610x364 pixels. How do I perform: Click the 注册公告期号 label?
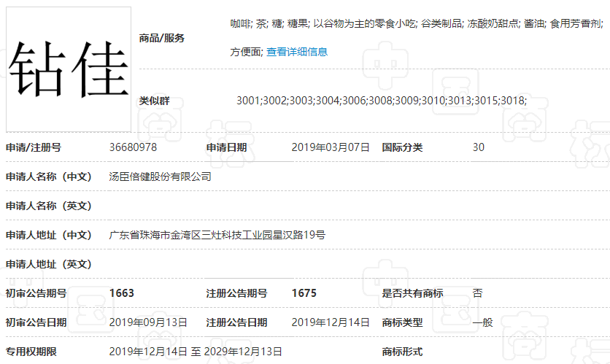[237, 293]
